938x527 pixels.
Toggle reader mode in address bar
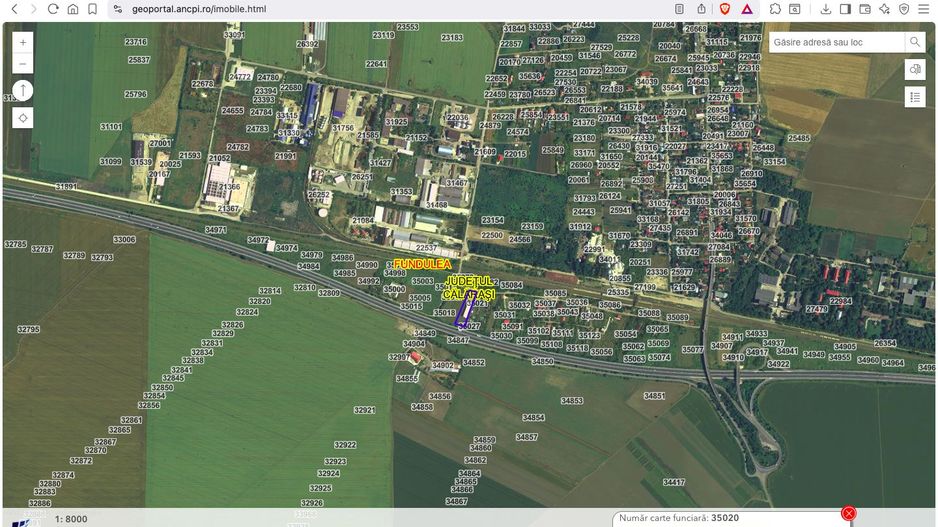click(x=678, y=9)
